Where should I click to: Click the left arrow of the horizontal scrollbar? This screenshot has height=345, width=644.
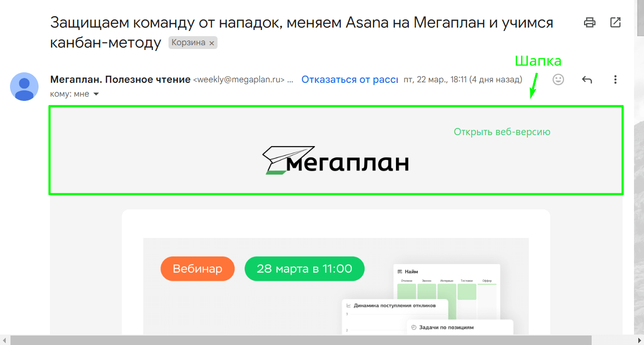coord(5,340)
